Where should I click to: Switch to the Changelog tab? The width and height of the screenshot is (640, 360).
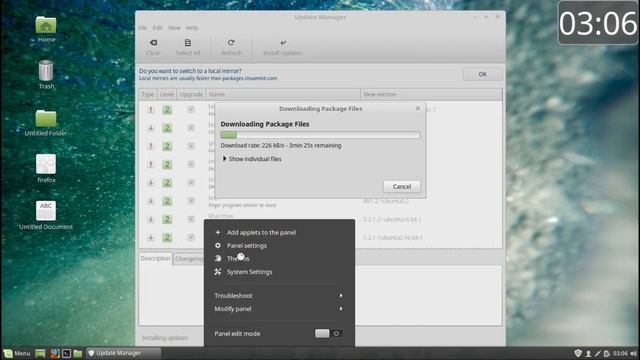(189, 259)
